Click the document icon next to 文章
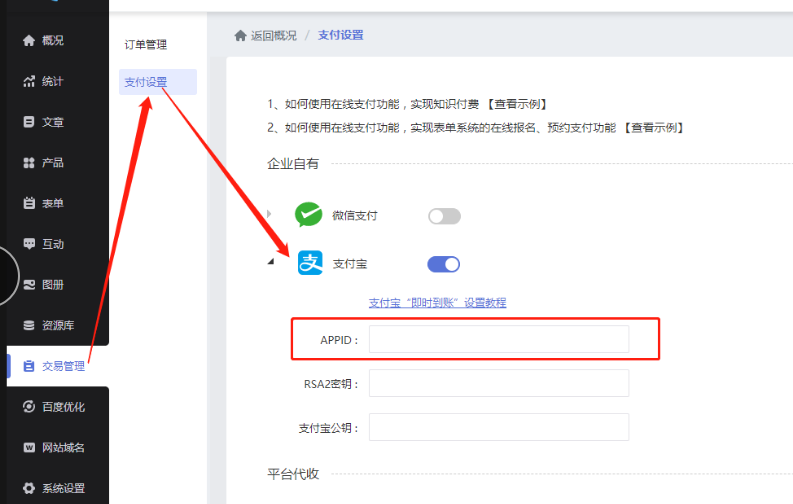The height and width of the screenshot is (504, 793). coord(29,122)
